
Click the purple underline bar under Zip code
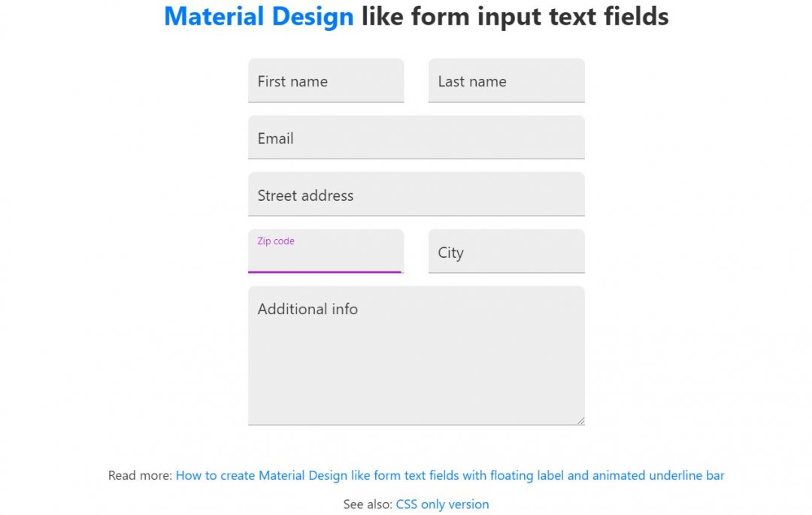coord(325,271)
